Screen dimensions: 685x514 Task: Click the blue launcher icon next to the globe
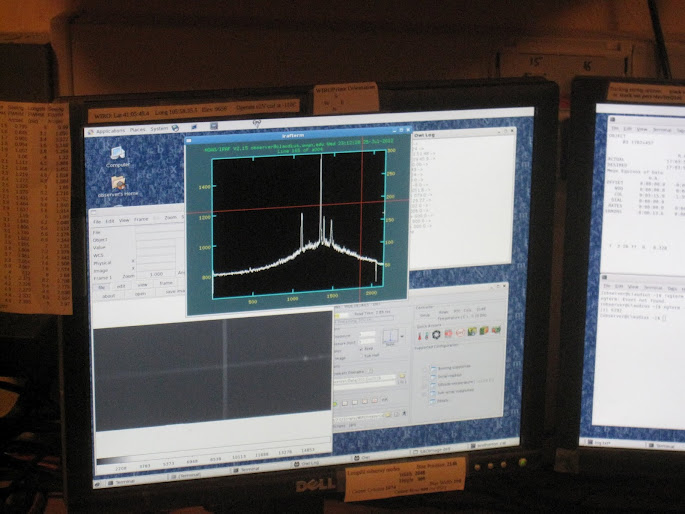[194, 127]
